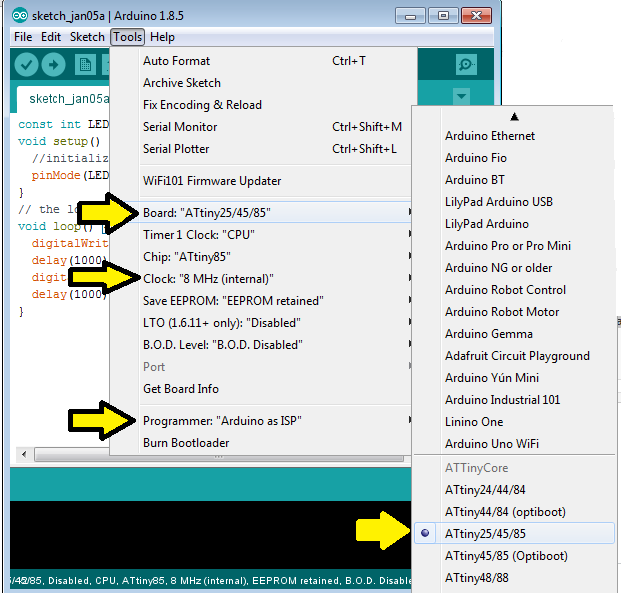
Task: Select Arduino Gemma board
Action: (514, 334)
